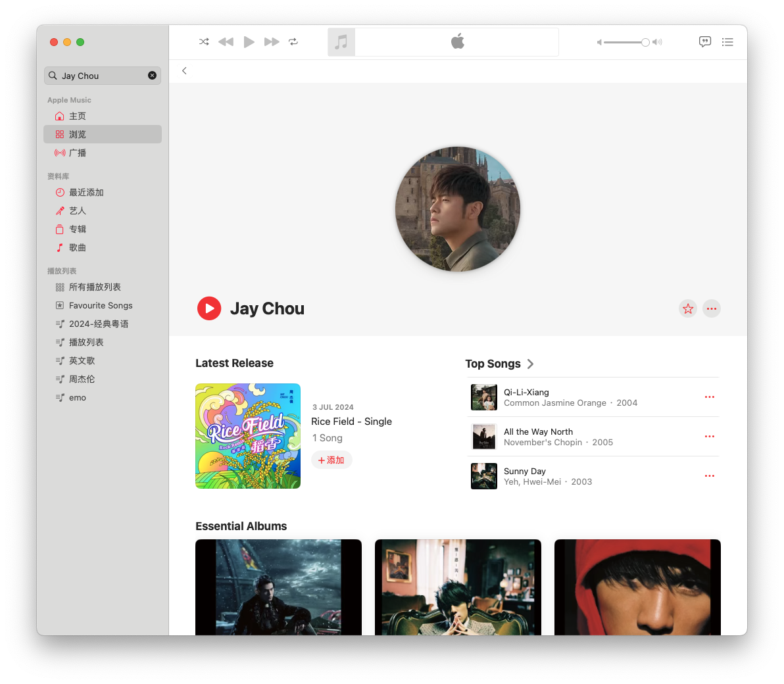Screen dimensions: 784x684
Task: Open more options for Qi-Li-Xiang
Action: click(x=710, y=397)
